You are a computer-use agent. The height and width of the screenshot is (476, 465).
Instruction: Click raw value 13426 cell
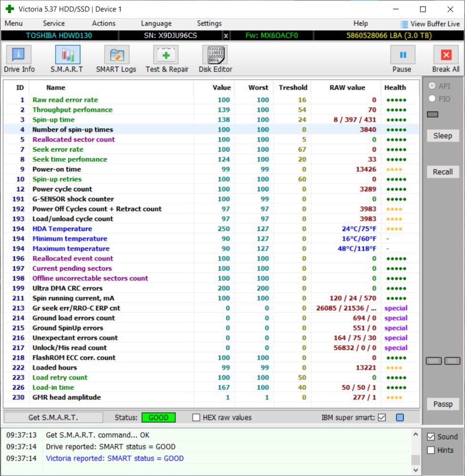(366, 169)
